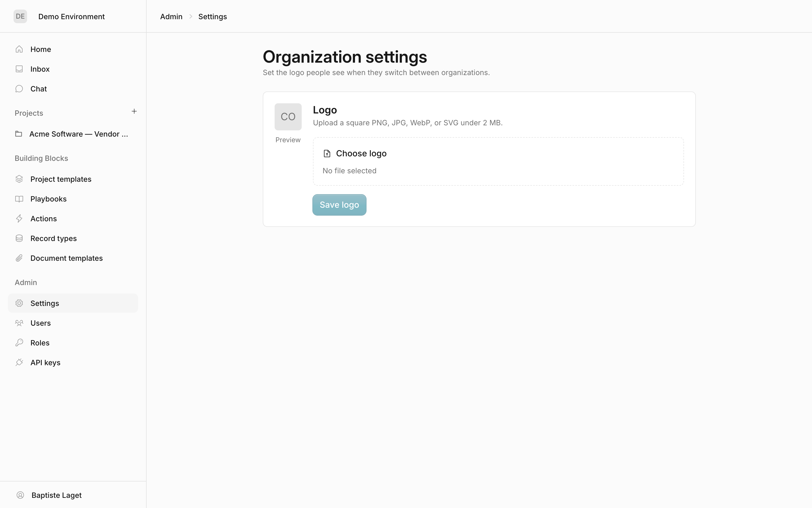812x508 pixels.
Task: Click the CO logo preview thumbnail
Action: pyautogui.click(x=288, y=117)
